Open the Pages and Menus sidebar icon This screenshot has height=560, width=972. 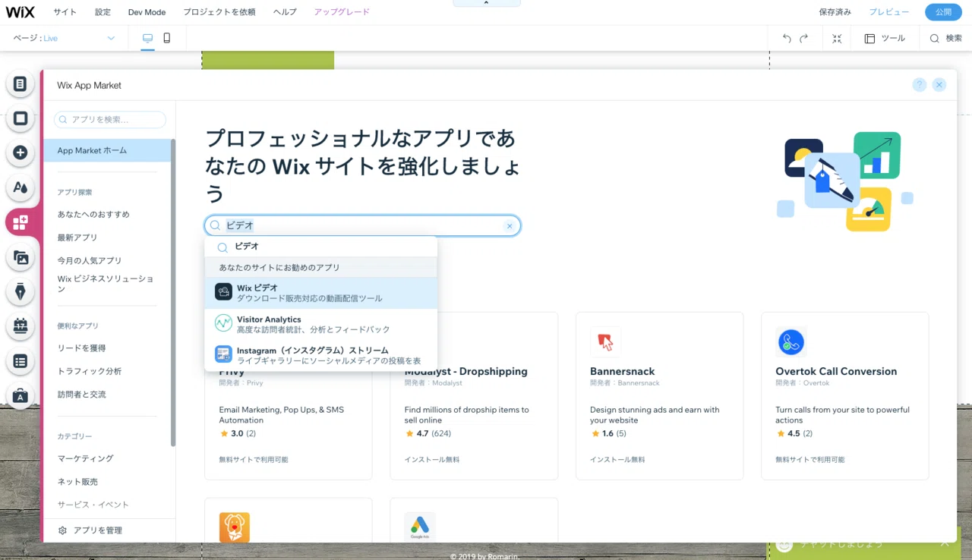(21, 83)
